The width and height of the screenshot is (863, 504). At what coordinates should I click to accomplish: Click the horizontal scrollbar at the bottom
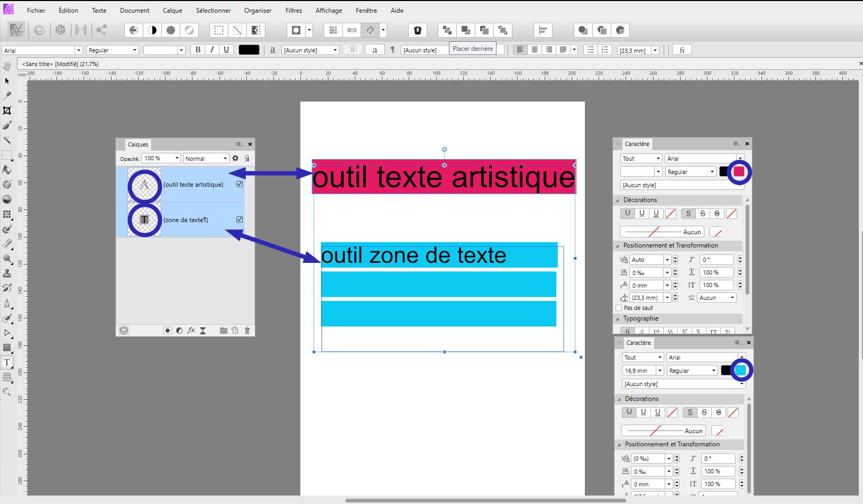point(485,500)
